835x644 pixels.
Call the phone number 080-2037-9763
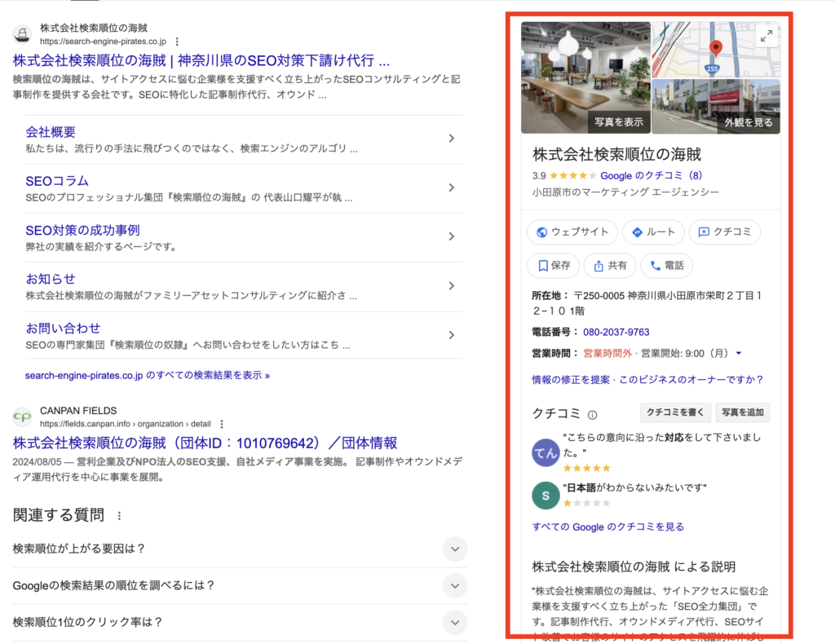tap(616, 332)
